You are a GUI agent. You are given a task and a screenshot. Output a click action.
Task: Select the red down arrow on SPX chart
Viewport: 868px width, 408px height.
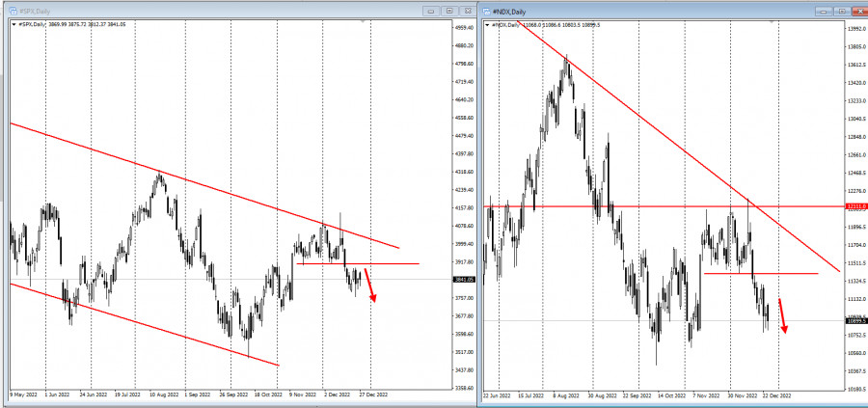pyautogui.click(x=370, y=286)
